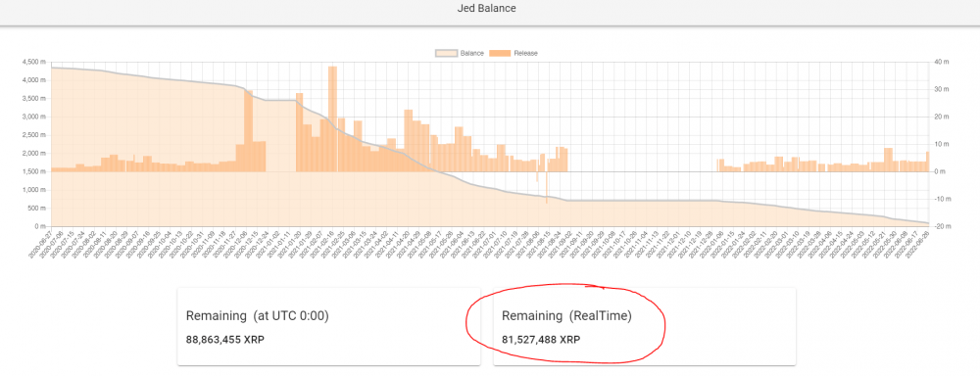Click the 40 m right axis label
This screenshot has height=376, width=980.
[942, 62]
